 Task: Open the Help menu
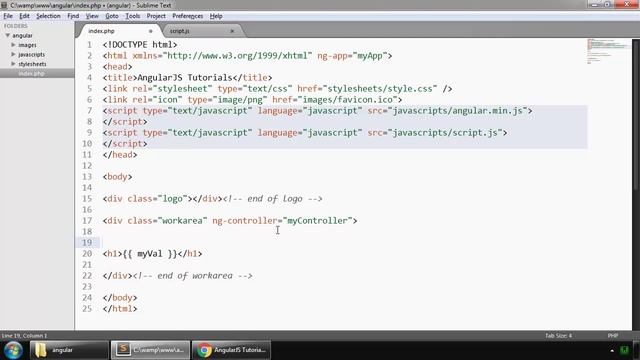[x=216, y=16]
